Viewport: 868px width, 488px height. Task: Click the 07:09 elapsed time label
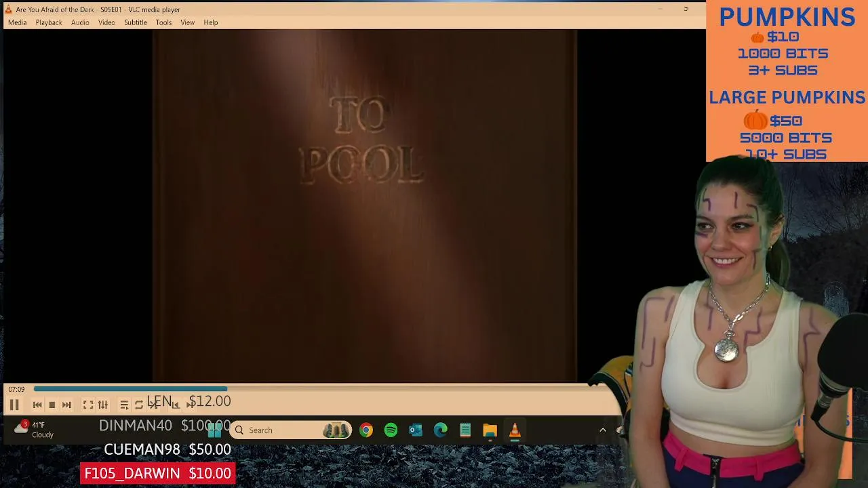point(16,389)
